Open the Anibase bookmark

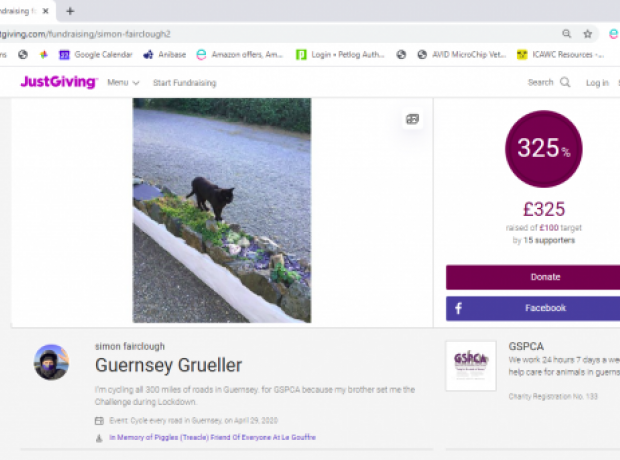click(x=164, y=55)
